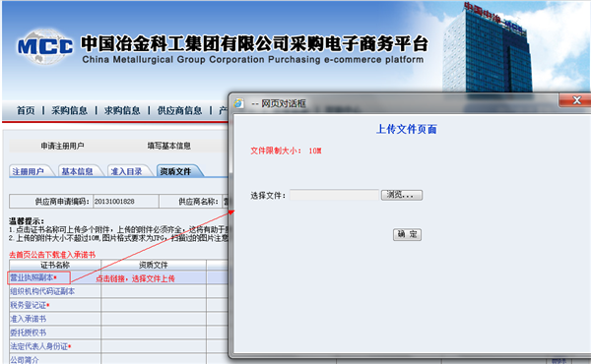
Task: Click the 填写基本信息 step label
Action: click(168, 146)
